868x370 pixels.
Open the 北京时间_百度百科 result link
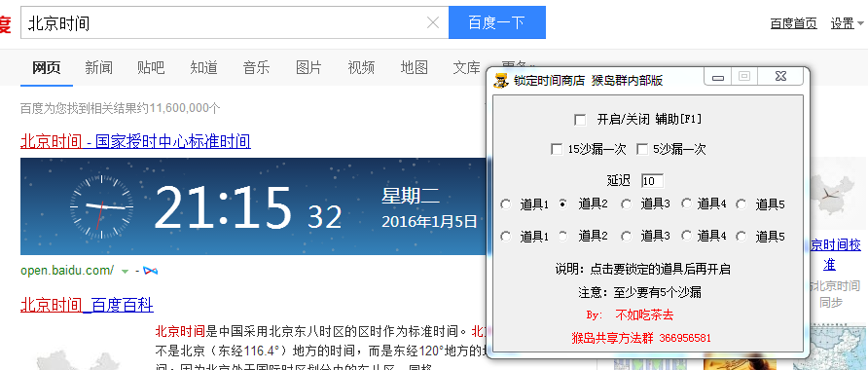pyautogui.click(x=87, y=305)
